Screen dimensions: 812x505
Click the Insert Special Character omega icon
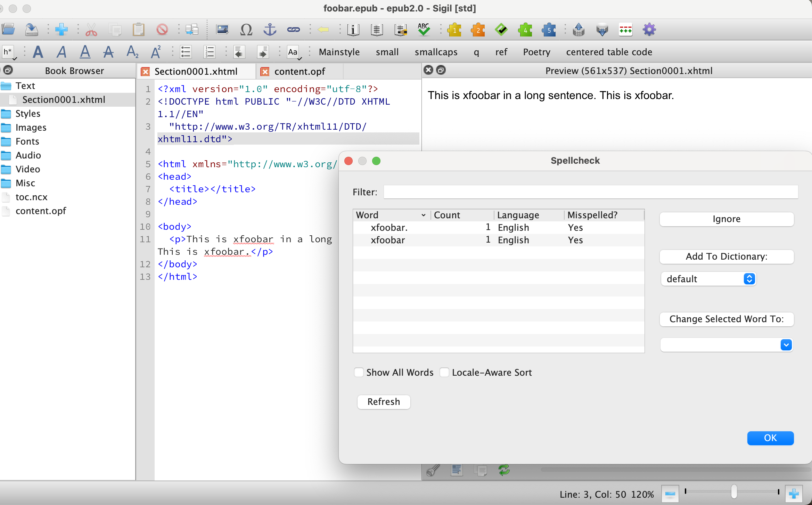tap(246, 30)
